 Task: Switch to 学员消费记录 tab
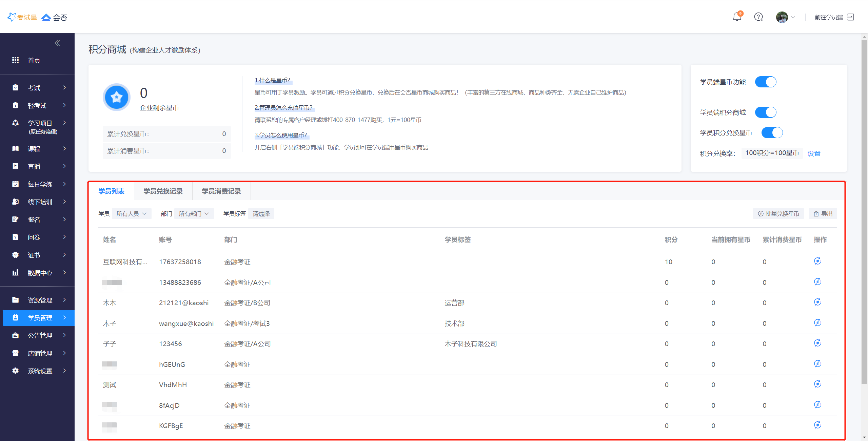pos(221,191)
